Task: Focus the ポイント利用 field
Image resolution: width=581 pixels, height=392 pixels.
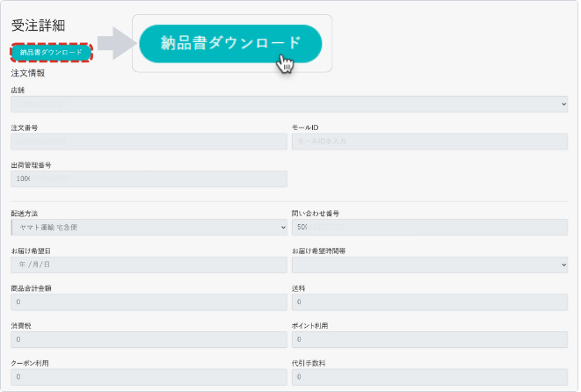Action: (x=429, y=340)
